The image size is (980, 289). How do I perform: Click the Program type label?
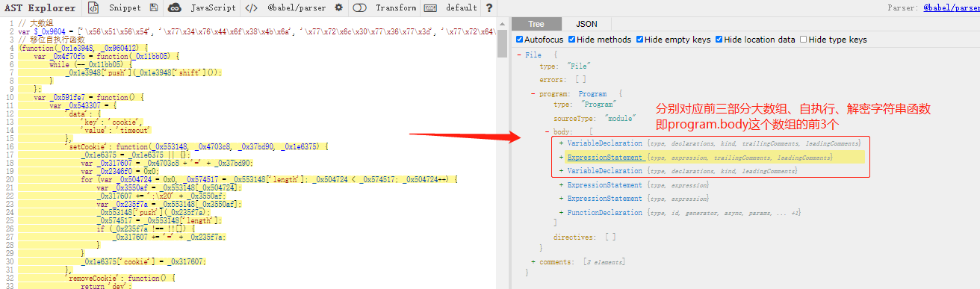(x=592, y=94)
